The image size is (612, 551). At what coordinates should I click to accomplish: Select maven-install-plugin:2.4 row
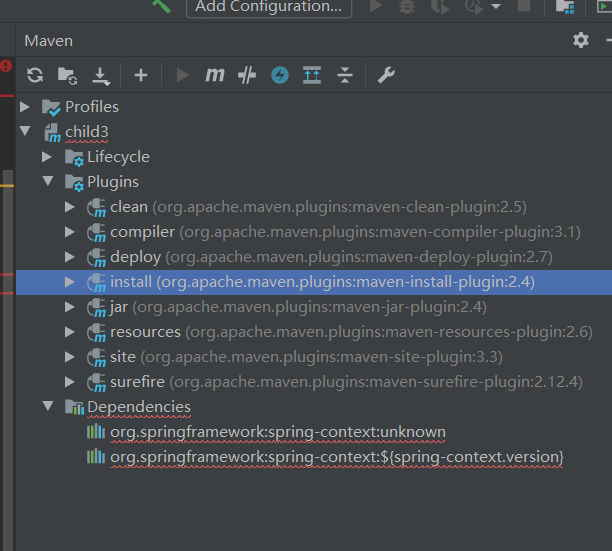(x=314, y=282)
